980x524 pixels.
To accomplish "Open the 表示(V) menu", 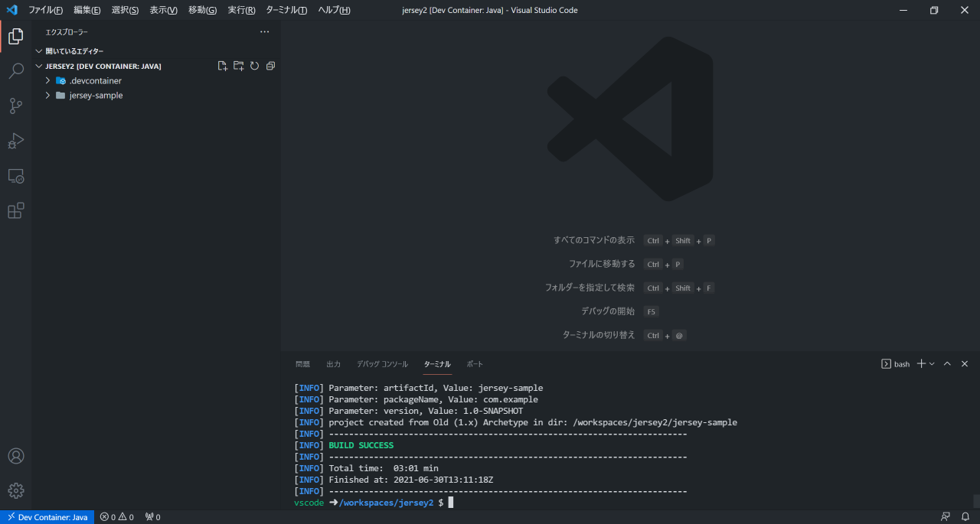I will [163, 10].
